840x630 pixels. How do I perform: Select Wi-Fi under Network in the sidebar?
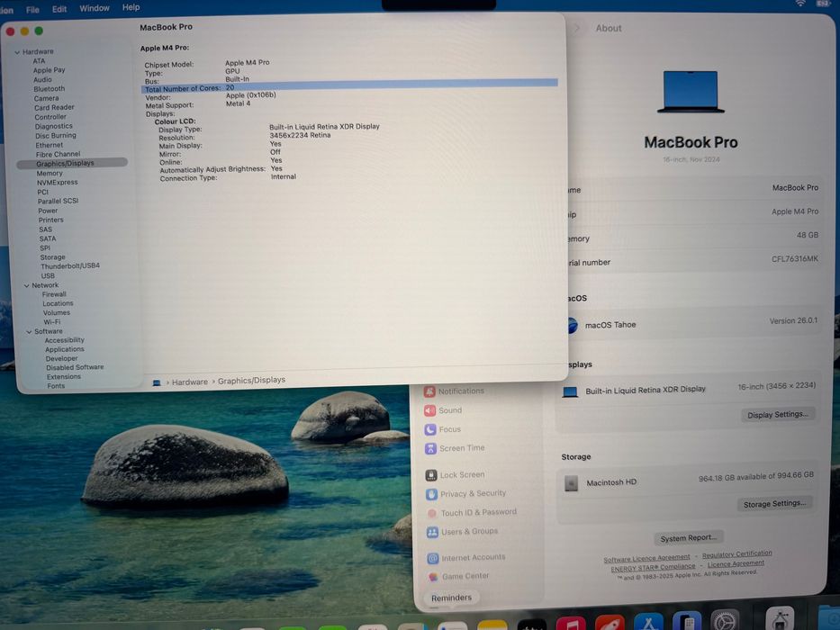pos(52,322)
